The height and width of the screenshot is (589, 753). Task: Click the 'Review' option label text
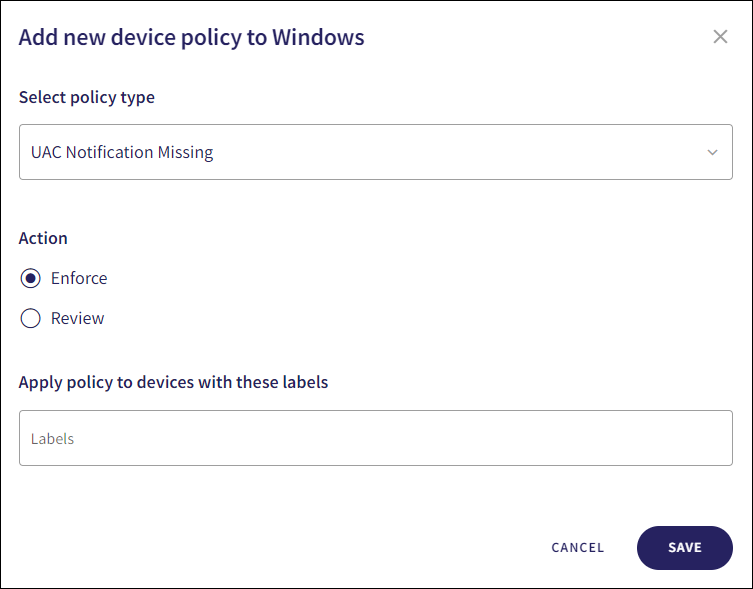click(78, 318)
